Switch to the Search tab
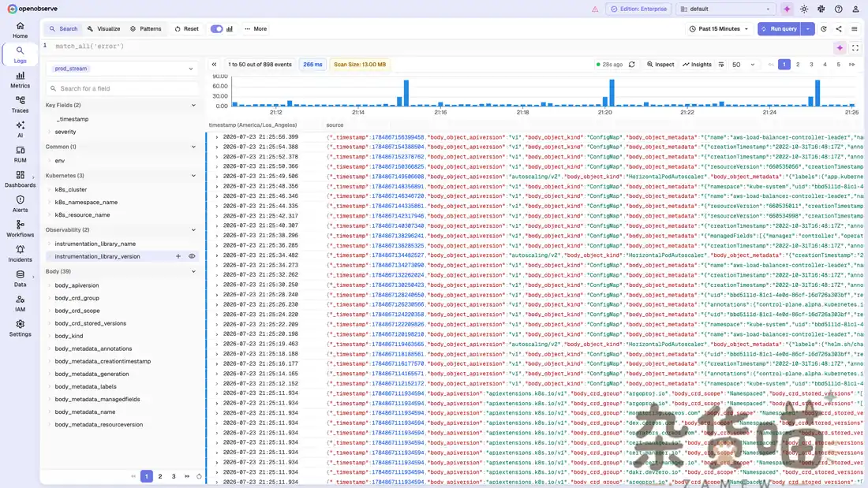The image size is (868, 488). (x=63, y=28)
